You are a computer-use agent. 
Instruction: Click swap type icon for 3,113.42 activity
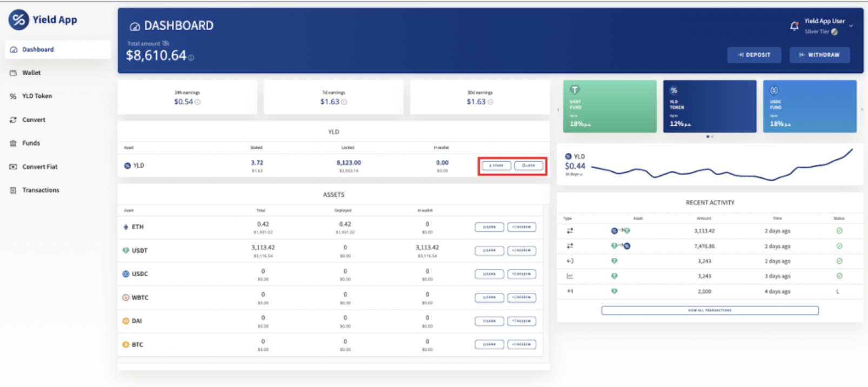point(570,231)
